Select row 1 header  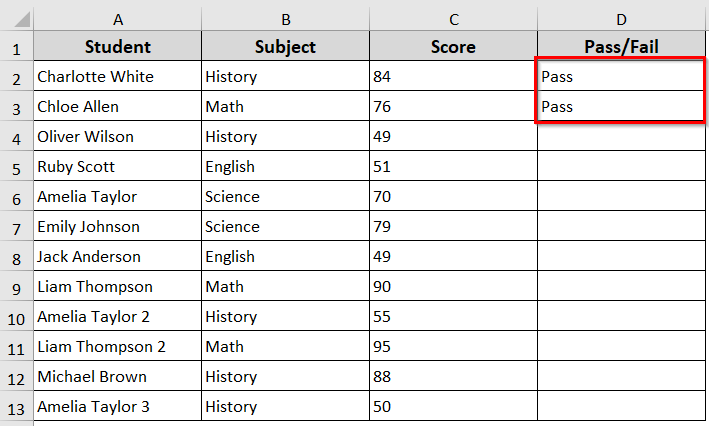[x=16, y=47]
